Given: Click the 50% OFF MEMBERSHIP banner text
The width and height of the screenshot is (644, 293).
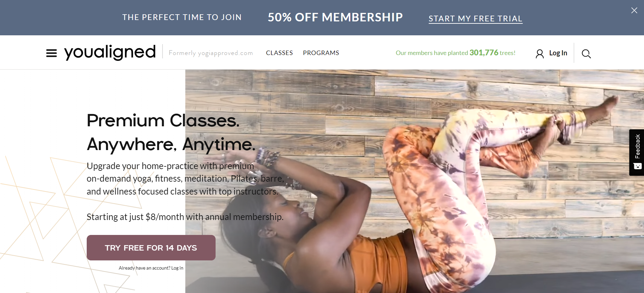Looking at the screenshot, I should tap(335, 17).
